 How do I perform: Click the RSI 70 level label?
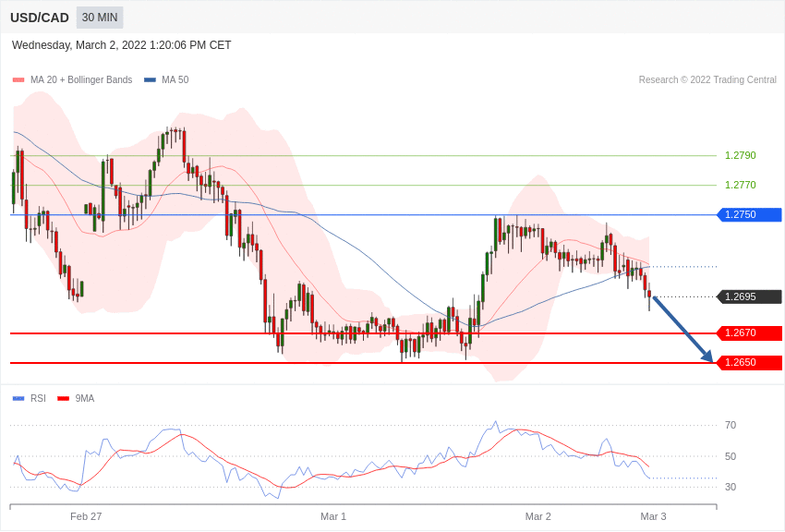pyautogui.click(x=731, y=426)
